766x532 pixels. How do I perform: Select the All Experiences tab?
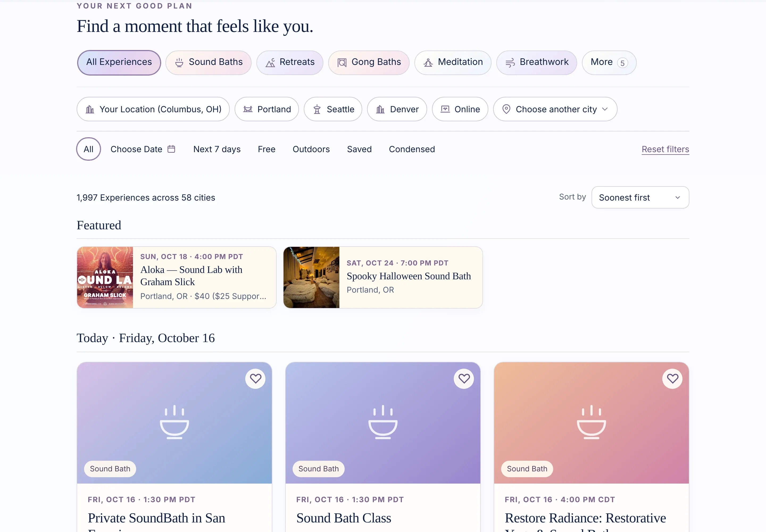119,62
